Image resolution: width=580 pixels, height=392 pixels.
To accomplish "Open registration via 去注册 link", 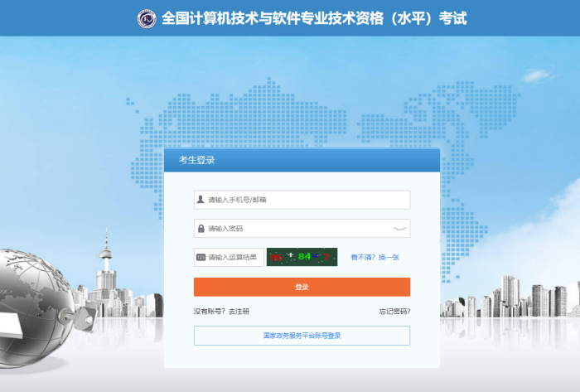I will pyautogui.click(x=239, y=312).
